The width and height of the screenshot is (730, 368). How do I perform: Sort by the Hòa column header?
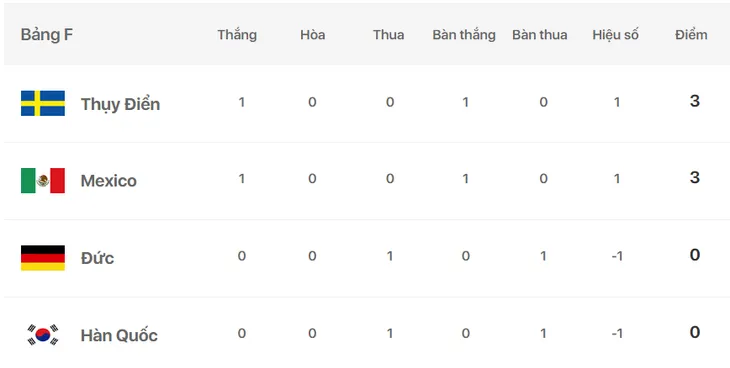coord(312,35)
